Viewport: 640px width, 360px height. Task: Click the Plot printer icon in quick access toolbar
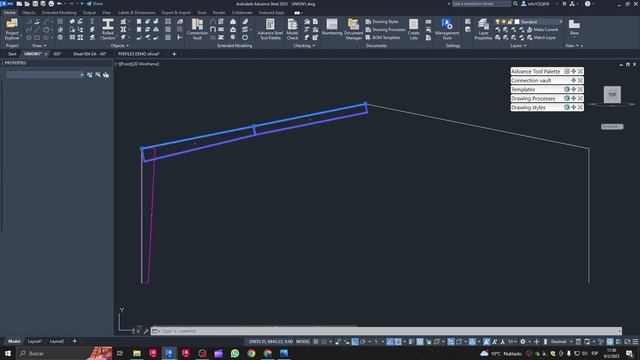point(51,4)
